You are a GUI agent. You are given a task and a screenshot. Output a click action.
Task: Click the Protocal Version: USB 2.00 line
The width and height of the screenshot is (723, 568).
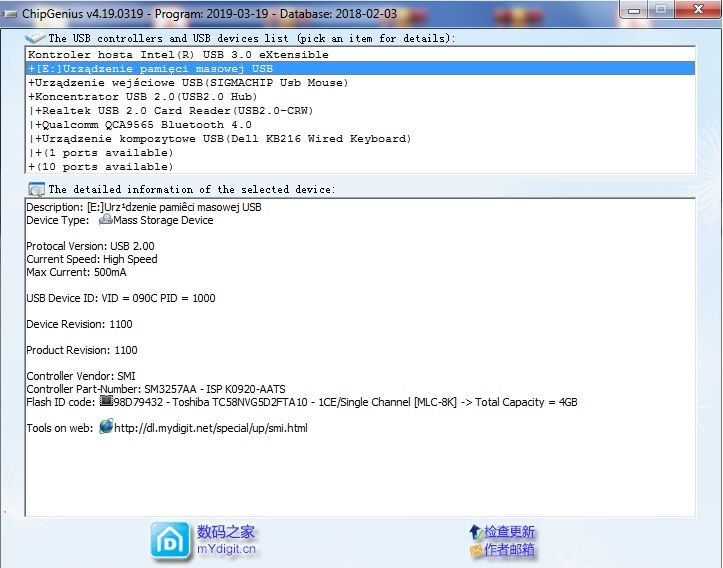coord(90,246)
